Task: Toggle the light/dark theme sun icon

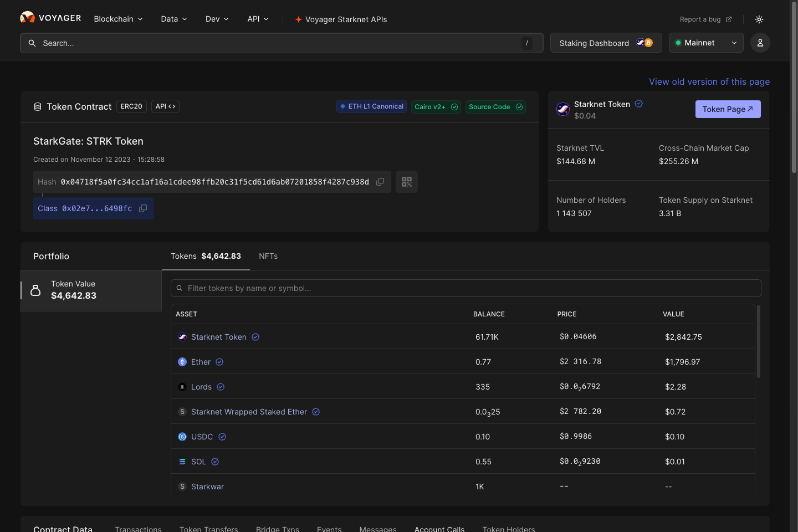Action: pos(759,19)
